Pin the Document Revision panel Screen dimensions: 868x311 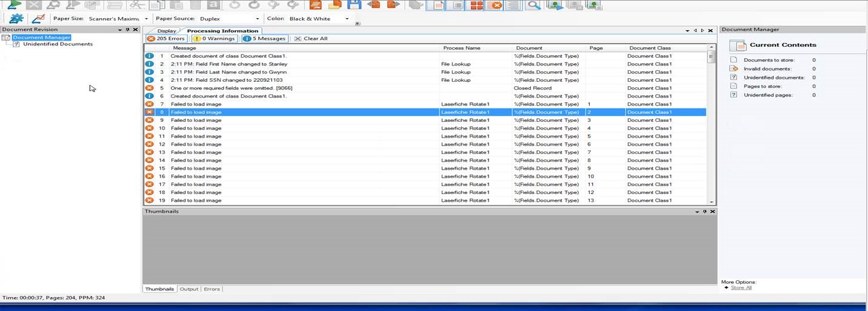[x=128, y=29]
